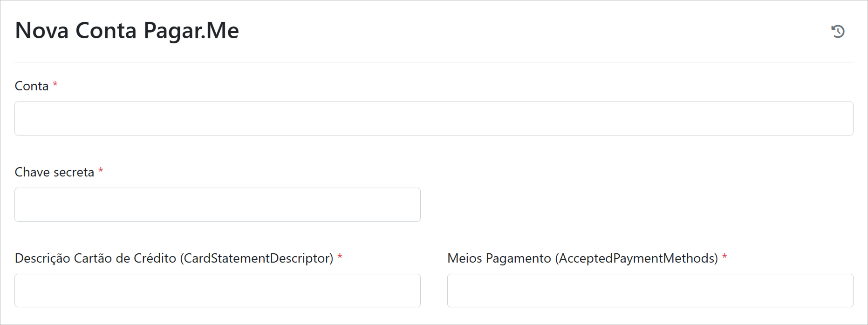Click the asterisk after AcceptedPaymentMethods
868x325 pixels.
click(724, 257)
